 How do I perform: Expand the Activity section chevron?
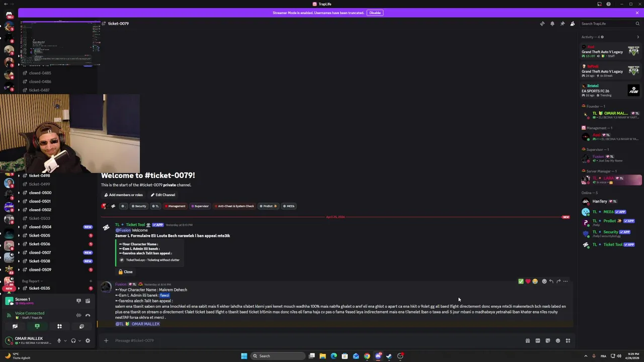click(x=638, y=37)
